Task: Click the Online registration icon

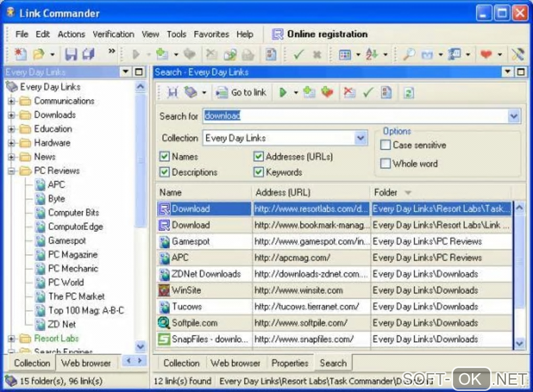Action: 277,34
